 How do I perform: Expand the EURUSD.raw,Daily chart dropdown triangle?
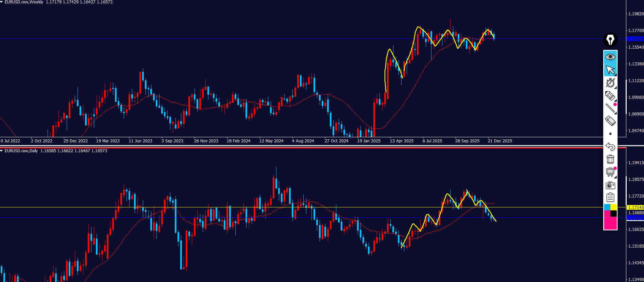2,151
